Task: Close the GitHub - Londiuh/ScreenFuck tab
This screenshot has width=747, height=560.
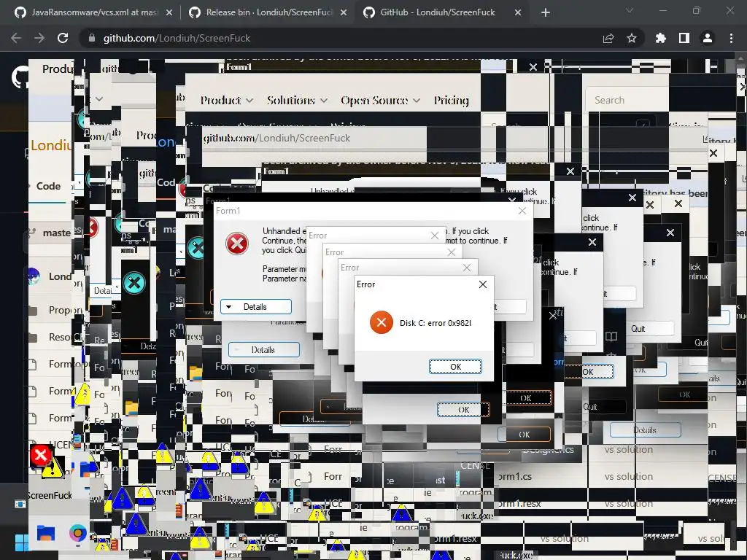Action: click(x=518, y=13)
